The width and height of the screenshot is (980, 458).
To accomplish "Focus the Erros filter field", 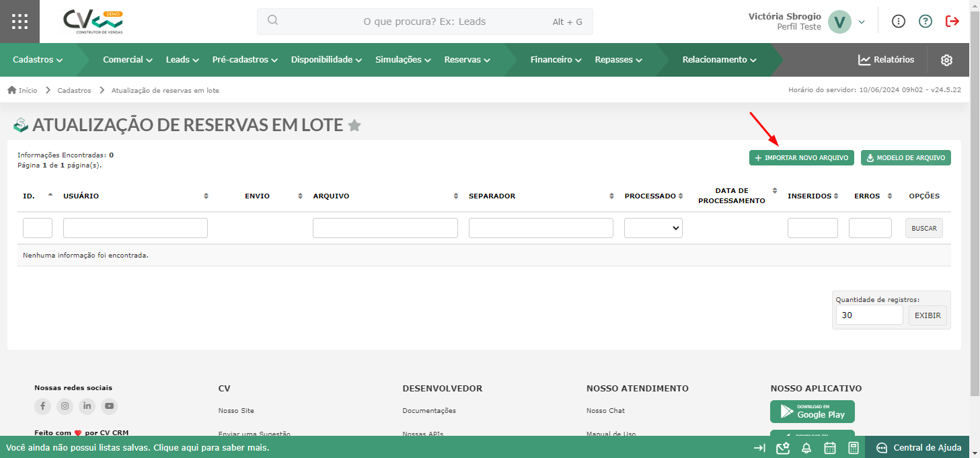I will point(870,228).
